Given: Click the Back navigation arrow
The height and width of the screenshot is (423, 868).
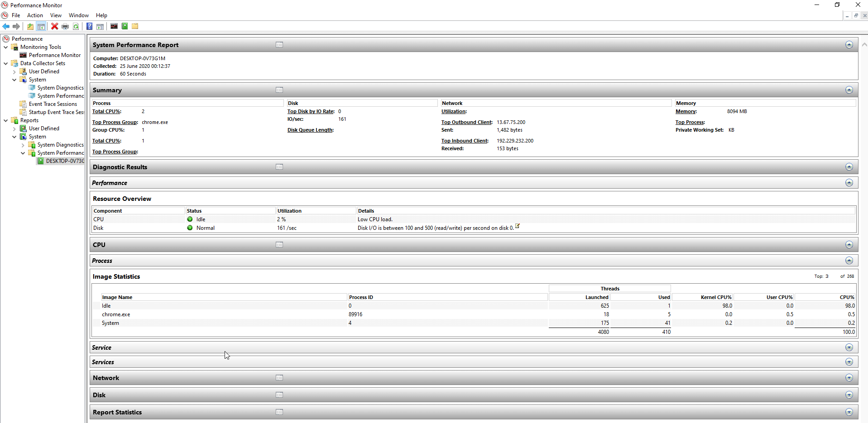Looking at the screenshot, I should 6,26.
